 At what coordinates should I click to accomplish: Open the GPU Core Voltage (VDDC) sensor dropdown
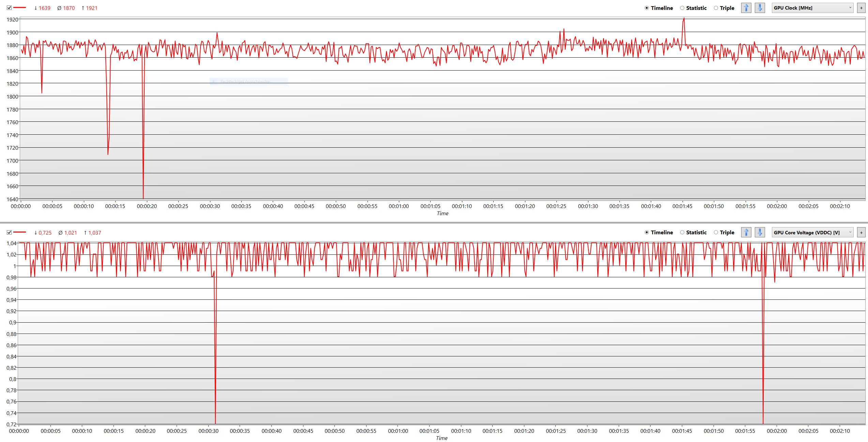pyautogui.click(x=812, y=233)
